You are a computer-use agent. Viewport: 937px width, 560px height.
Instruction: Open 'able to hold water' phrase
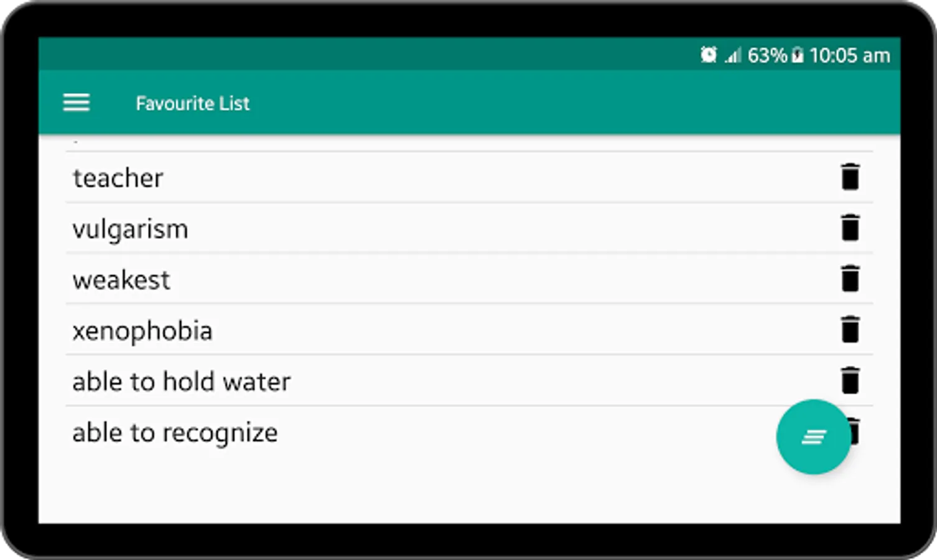tap(181, 381)
